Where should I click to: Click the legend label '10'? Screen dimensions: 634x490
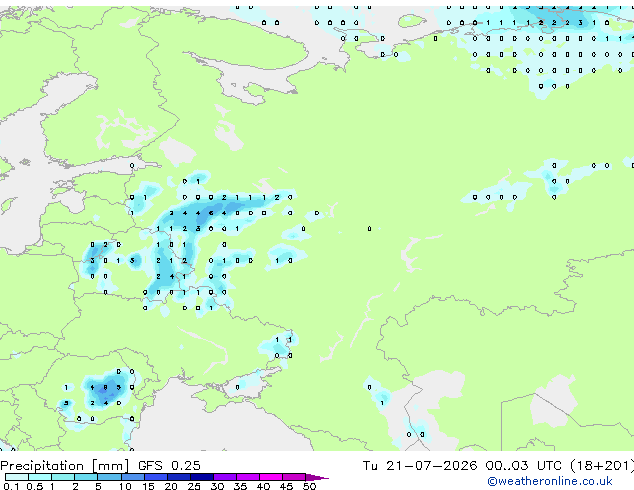(125, 486)
